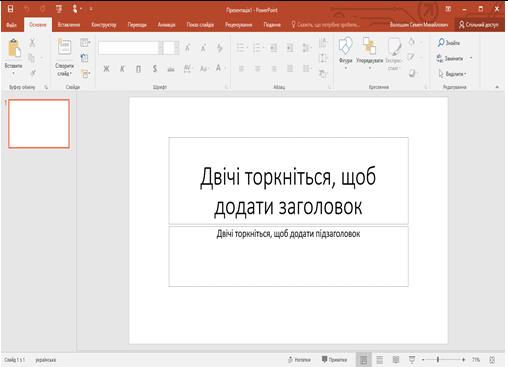Switch to the Показ слайдів tab
508x367 pixels.
point(200,25)
